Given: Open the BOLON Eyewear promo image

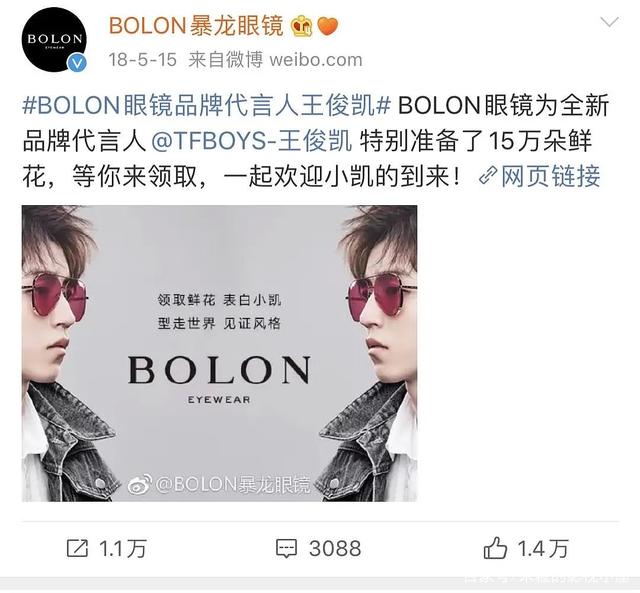Looking at the screenshot, I should [x=220, y=353].
